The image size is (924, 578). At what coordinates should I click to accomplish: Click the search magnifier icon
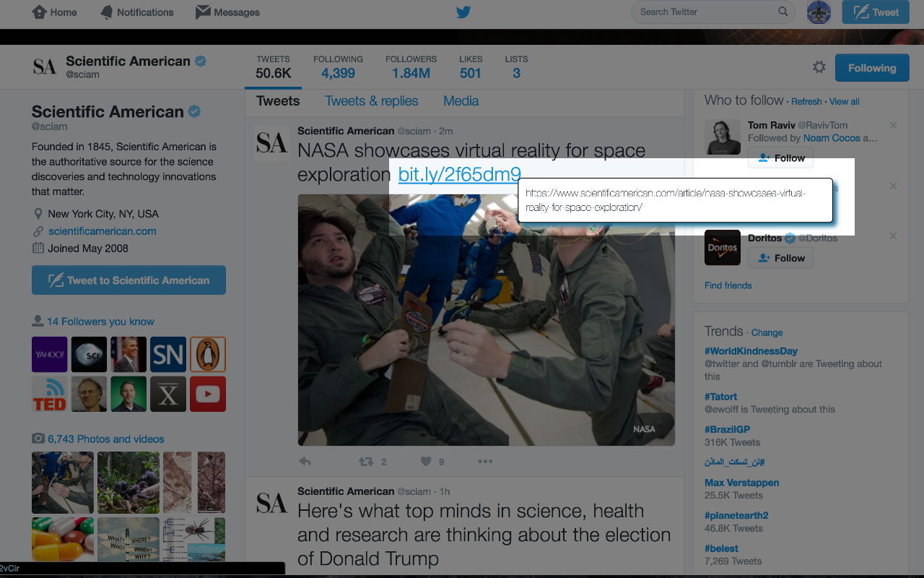783,12
